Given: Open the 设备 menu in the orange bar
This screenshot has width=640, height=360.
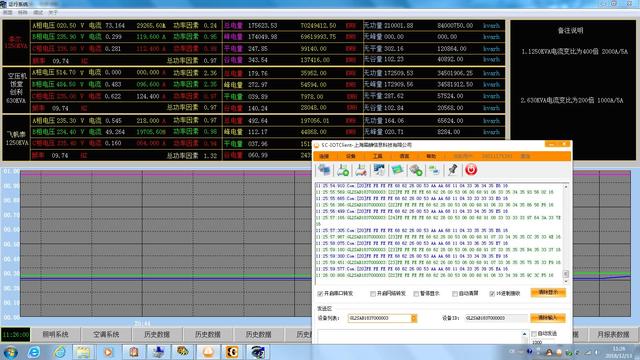Looking at the screenshot, I should (351, 156).
